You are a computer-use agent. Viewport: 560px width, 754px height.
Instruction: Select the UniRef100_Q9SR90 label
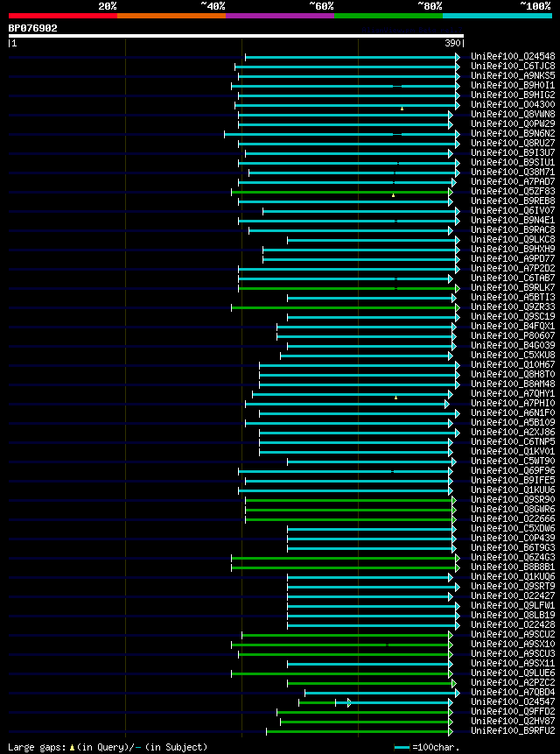click(x=513, y=499)
